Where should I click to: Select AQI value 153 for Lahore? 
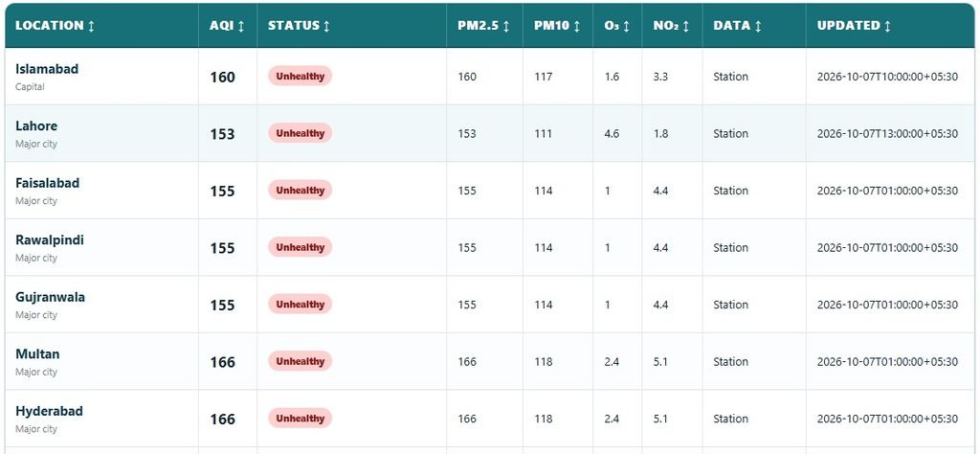[222, 134]
